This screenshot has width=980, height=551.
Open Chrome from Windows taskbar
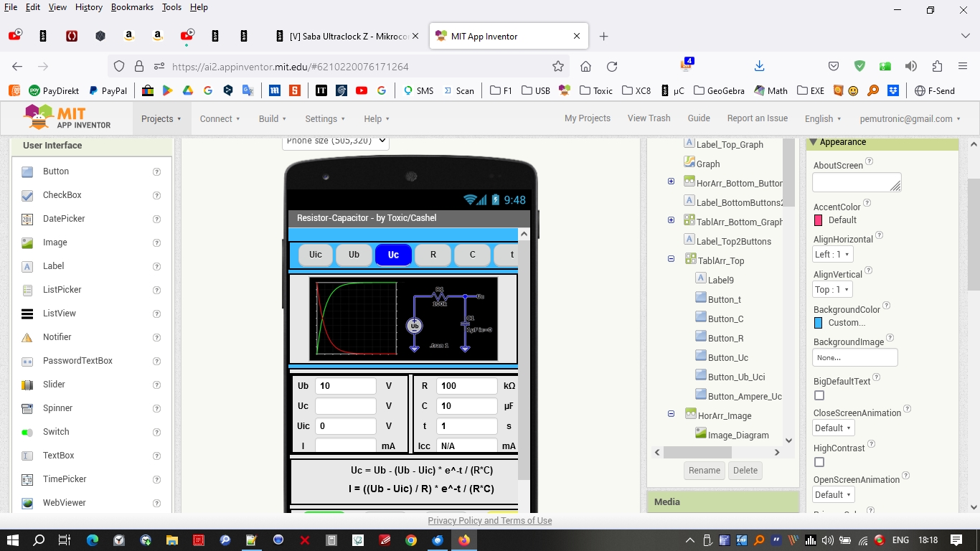[411, 540]
